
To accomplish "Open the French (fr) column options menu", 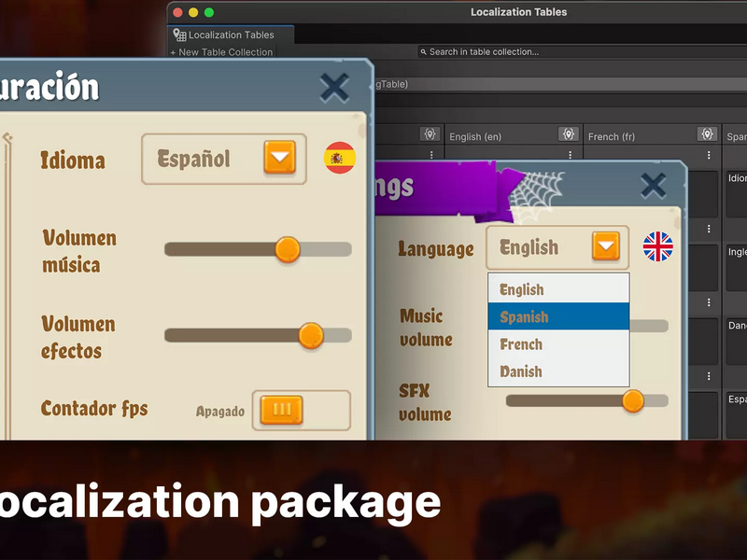I will point(709,155).
